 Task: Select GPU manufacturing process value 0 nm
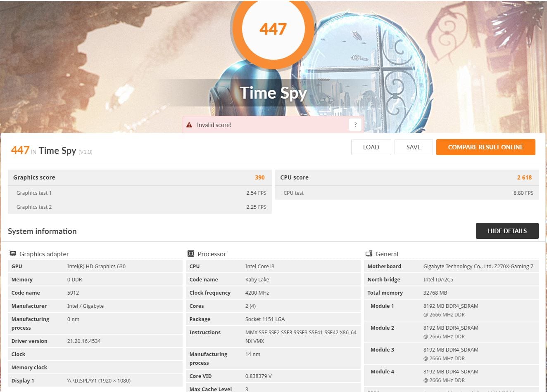pyautogui.click(x=73, y=319)
